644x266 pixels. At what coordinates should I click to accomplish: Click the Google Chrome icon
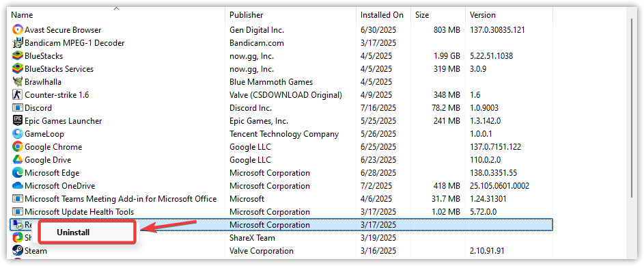[x=18, y=147]
